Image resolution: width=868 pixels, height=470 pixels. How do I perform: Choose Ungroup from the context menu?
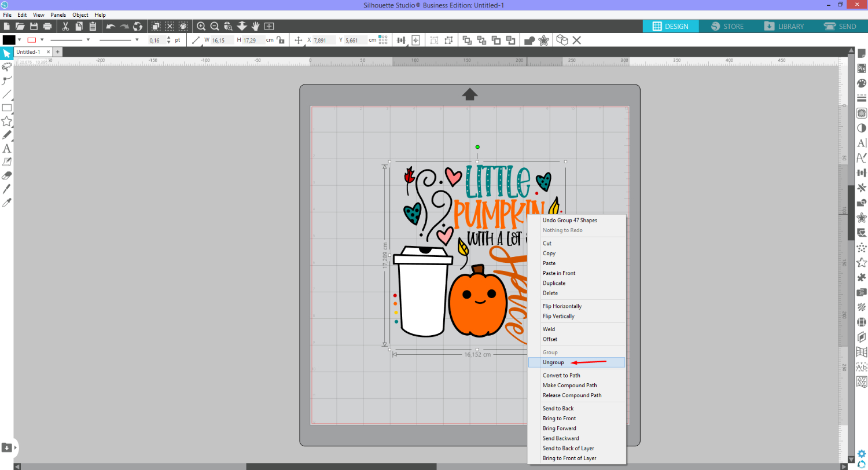[576, 362]
